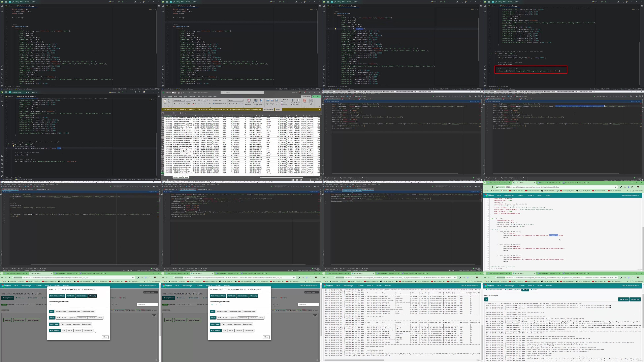This screenshot has width=644, height=362.
Task: Click Jump to end on the Airflow log page
Action: [635, 299]
